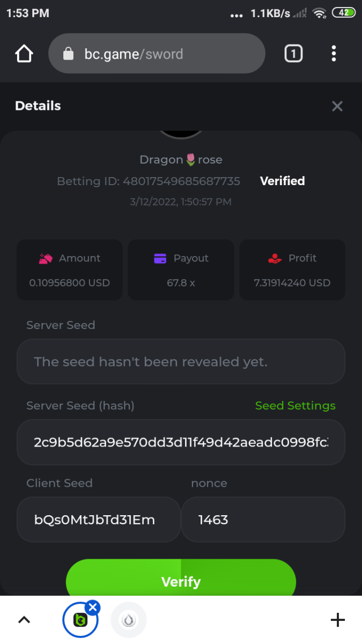Open the browser tab switcher
This screenshot has width=362, height=644.
click(293, 54)
